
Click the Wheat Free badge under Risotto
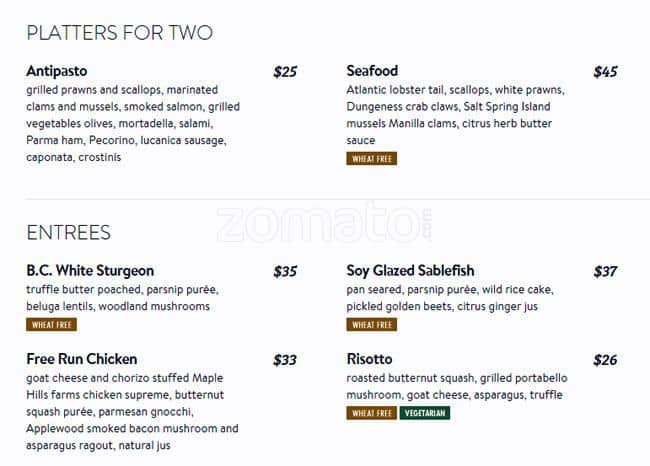pyautogui.click(x=372, y=413)
